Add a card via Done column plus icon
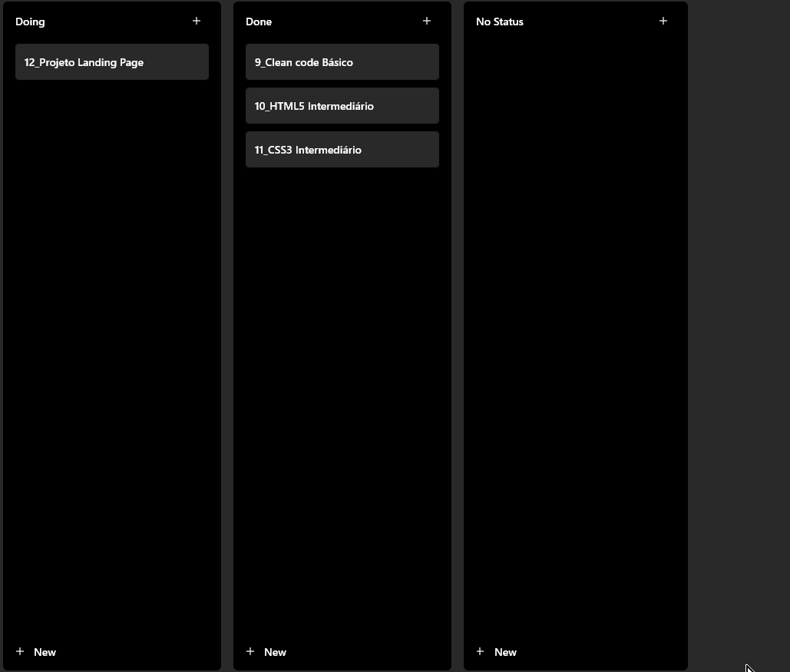Screen dimensions: 790x672 [427, 21]
